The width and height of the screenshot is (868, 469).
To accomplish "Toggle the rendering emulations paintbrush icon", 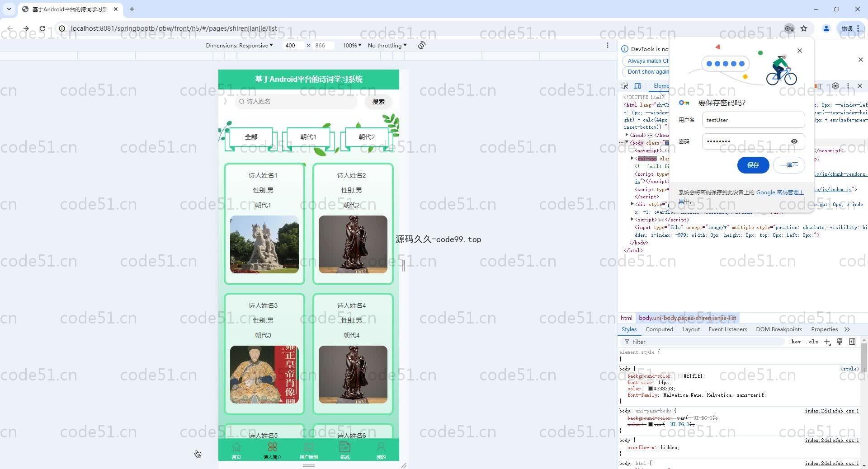I will (840, 342).
